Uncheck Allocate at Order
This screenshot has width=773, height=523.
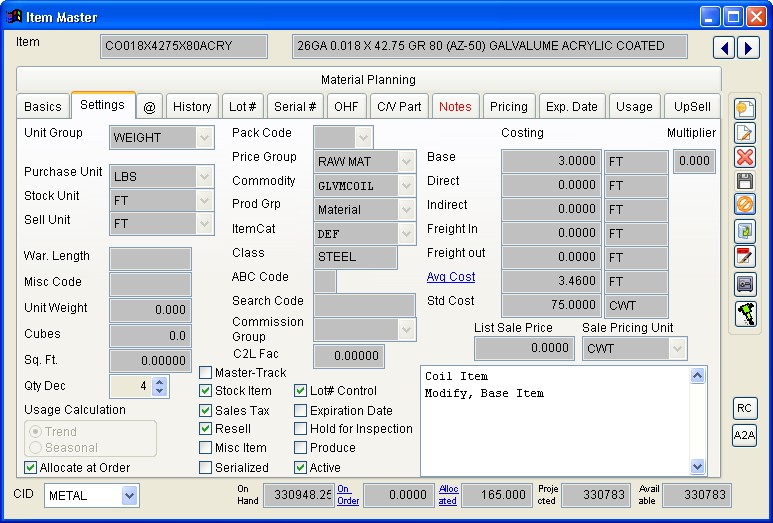(31, 467)
